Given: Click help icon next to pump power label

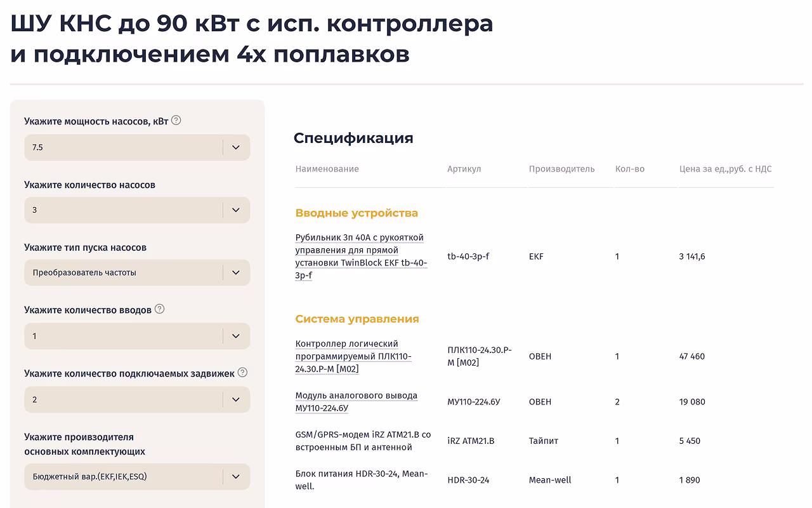Looking at the screenshot, I should pyautogui.click(x=176, y=120).
